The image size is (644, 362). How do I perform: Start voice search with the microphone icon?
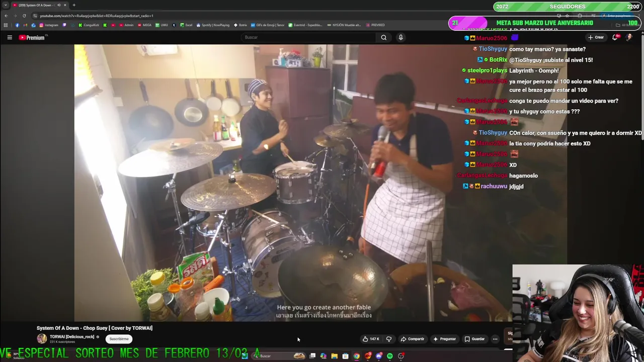400,37
